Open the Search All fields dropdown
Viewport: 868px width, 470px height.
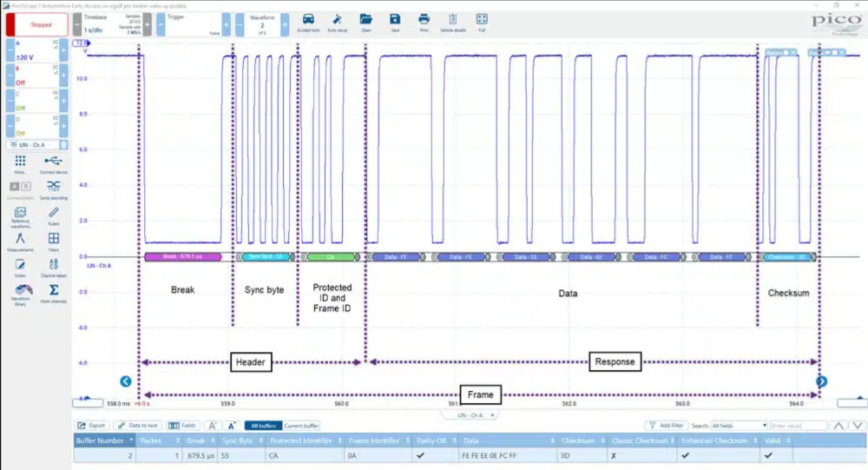[739, 426]
